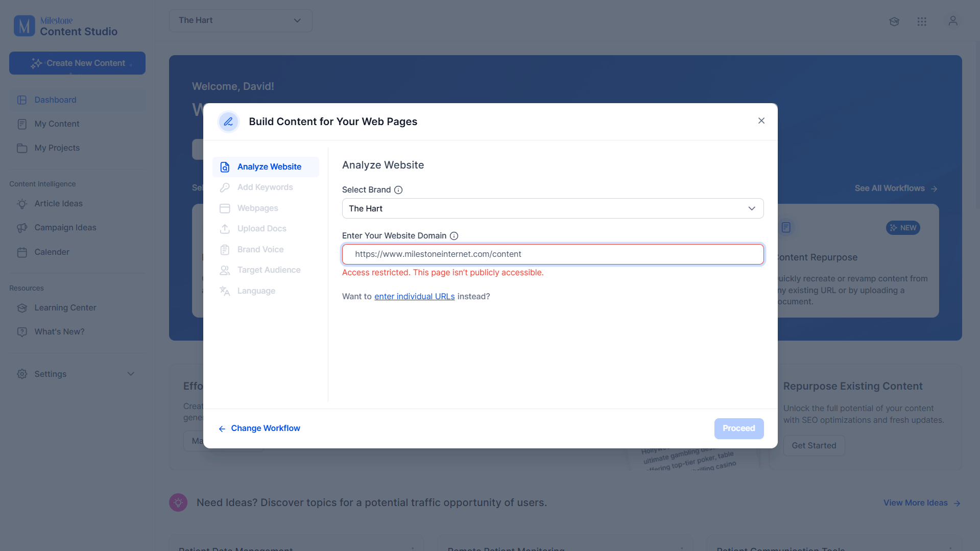
Task: Select the Analyze Website step
Action: pyautogui.click(x=266, y=167)
